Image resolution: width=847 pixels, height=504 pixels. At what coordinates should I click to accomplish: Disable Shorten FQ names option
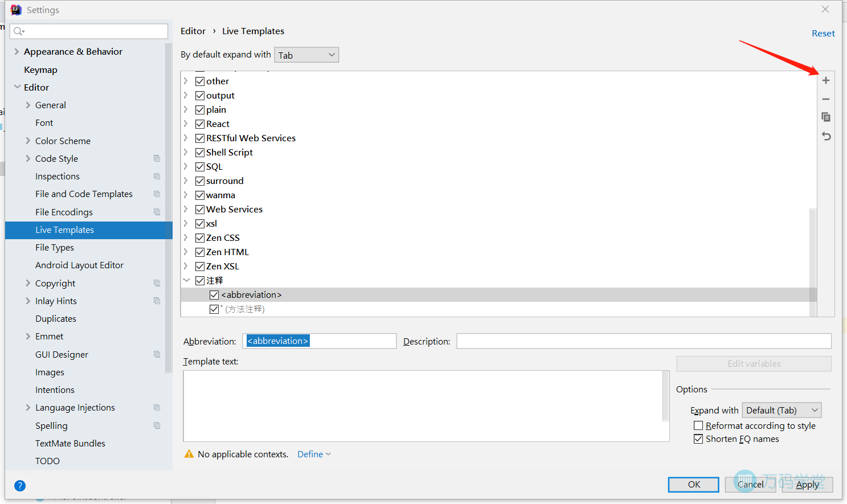698,439
